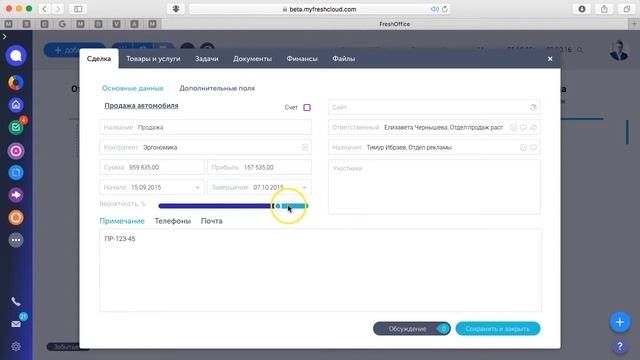Click Safari downloads button
This screenshot has height=360, width=640.
point(582,9)
